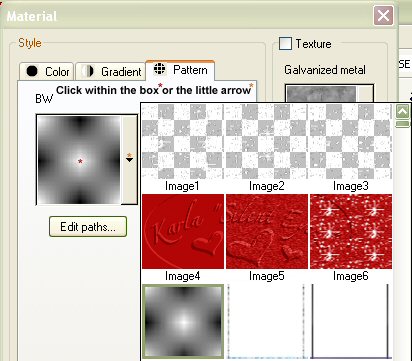This screenshot has width=412, height=361.
Task: Switch to the Color tab
Action: point(46,71)
